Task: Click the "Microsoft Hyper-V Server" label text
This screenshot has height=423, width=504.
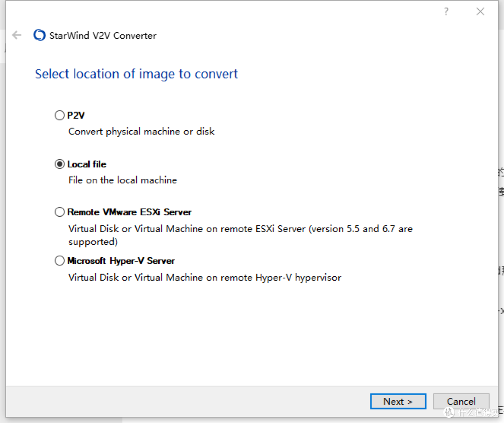Action: 121,261
